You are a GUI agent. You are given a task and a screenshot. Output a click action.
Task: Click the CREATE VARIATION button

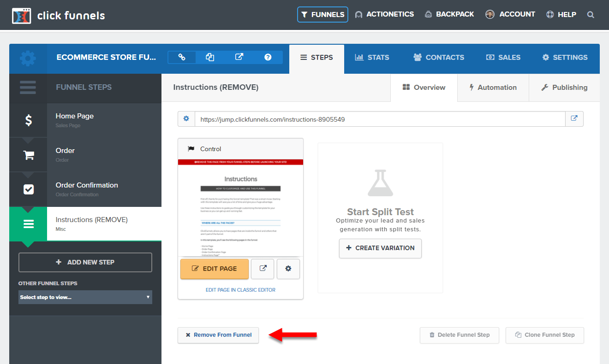point(380,248)
